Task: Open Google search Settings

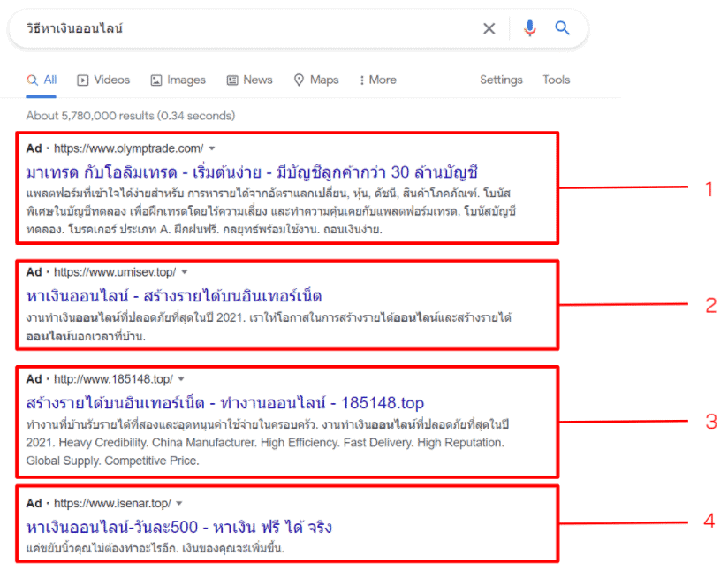Action: [501, 80]
